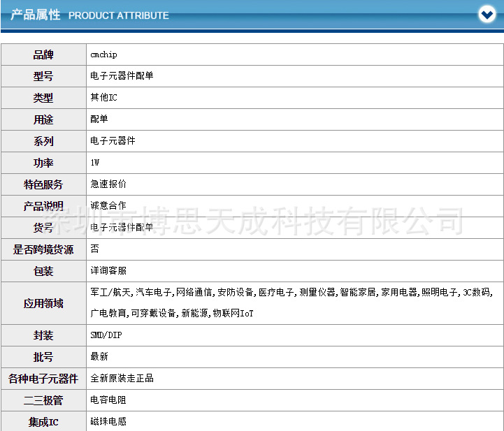
Task: Select the 二三极管 value 电容电阻
Action: pyautogui.click(x=108, y=400)
